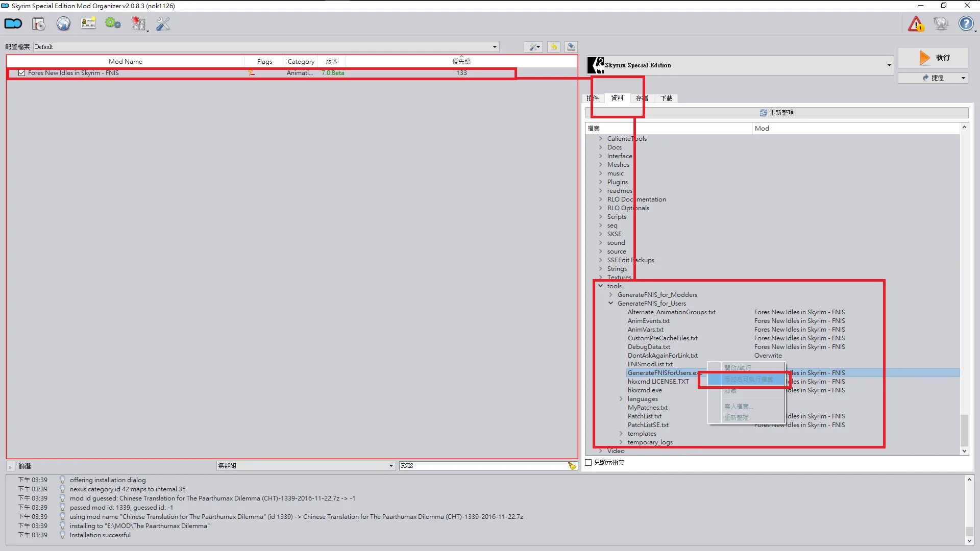980x551 pixels.
Task: Uncheck the Fores New Idles in Skyrim mod
Action: point(21,73)
